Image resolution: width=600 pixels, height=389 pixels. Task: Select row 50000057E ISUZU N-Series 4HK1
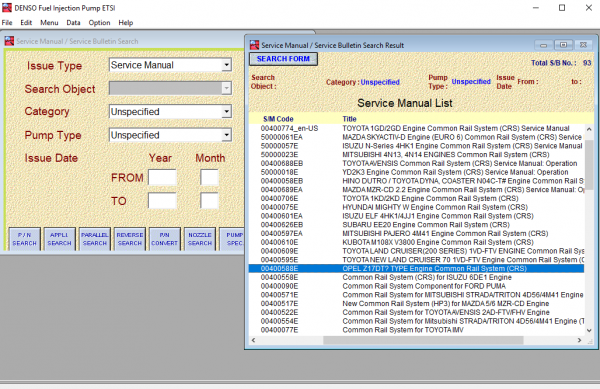(416, 146)
